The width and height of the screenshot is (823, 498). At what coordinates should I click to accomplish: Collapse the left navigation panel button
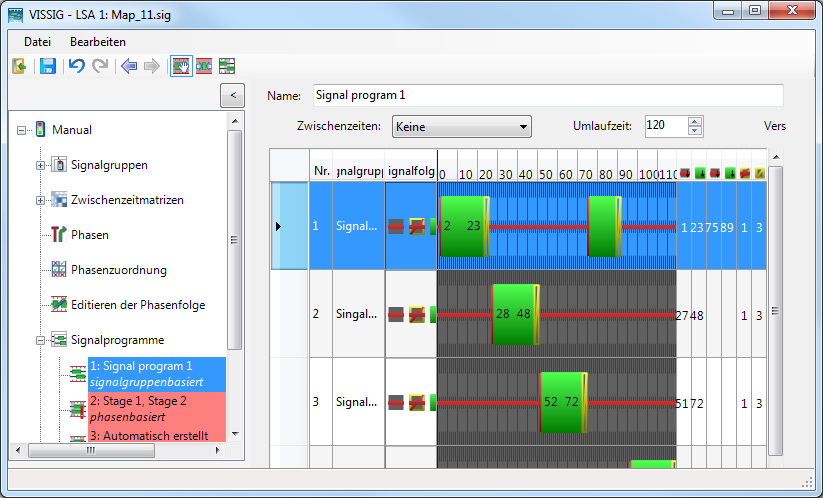(231, 95)
